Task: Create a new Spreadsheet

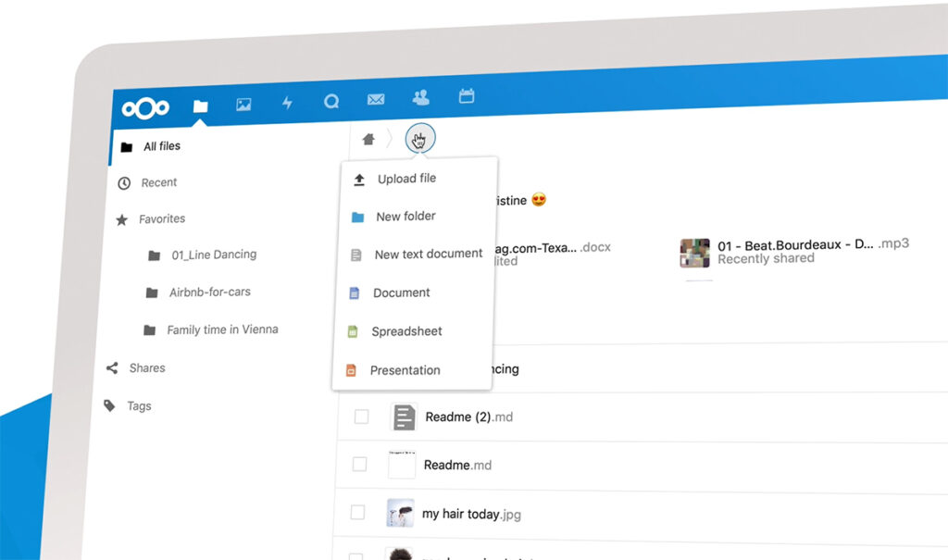Action: point(405,331)
